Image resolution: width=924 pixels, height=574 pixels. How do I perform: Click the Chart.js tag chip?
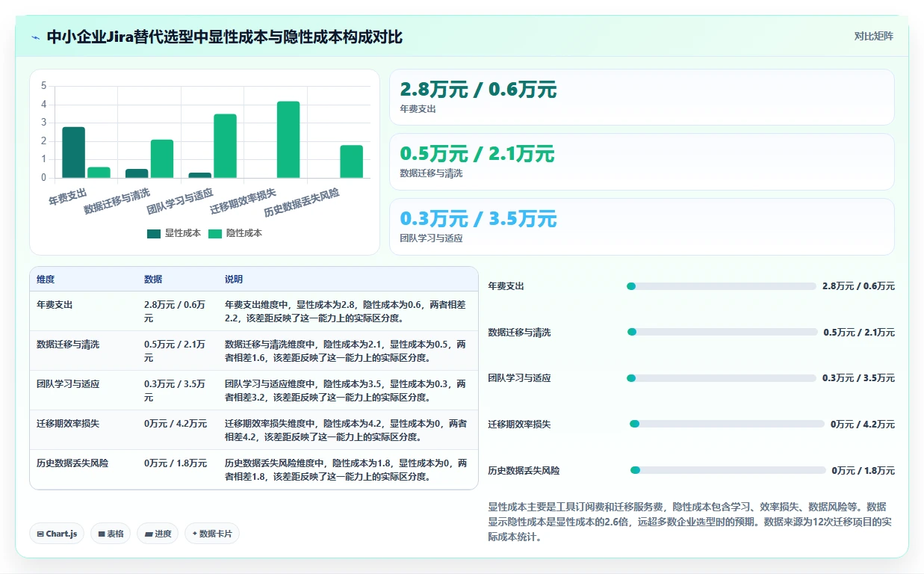58,534
